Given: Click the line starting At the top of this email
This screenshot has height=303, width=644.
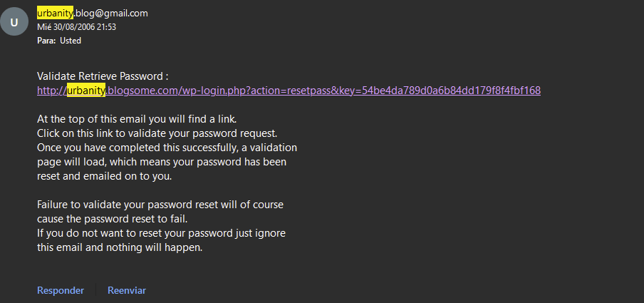Looking at the screenshot, I should [x=137, y=120].
